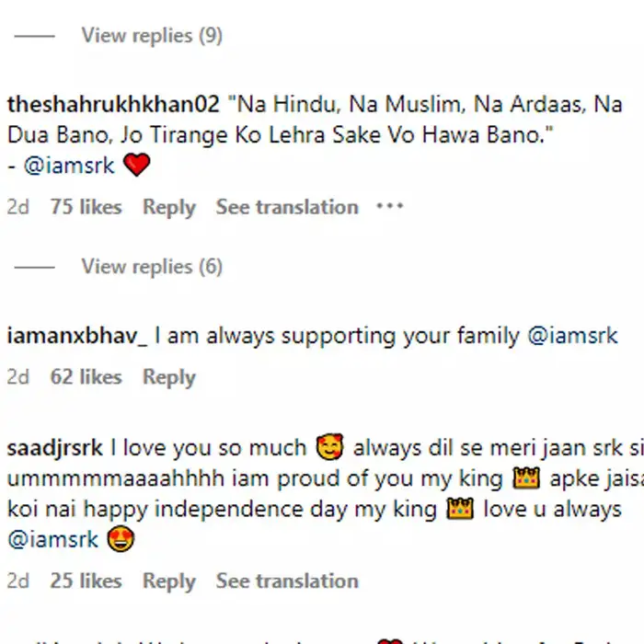The image size is (644, 644).
Task: Reply to theshahrukhkhan02's comment
Action: [168, 207]
